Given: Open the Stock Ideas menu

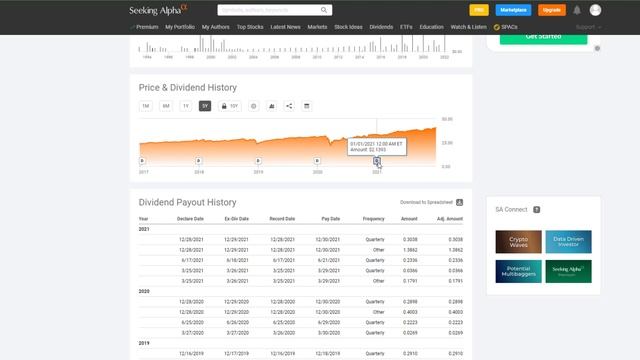Looking at the screenshot, I should tap(348, 27).
